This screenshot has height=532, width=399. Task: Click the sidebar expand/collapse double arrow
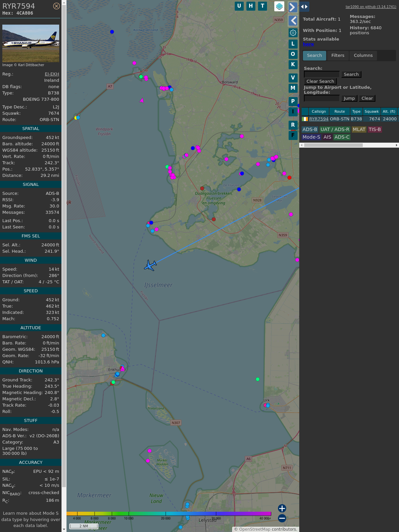tap(304, 7)
